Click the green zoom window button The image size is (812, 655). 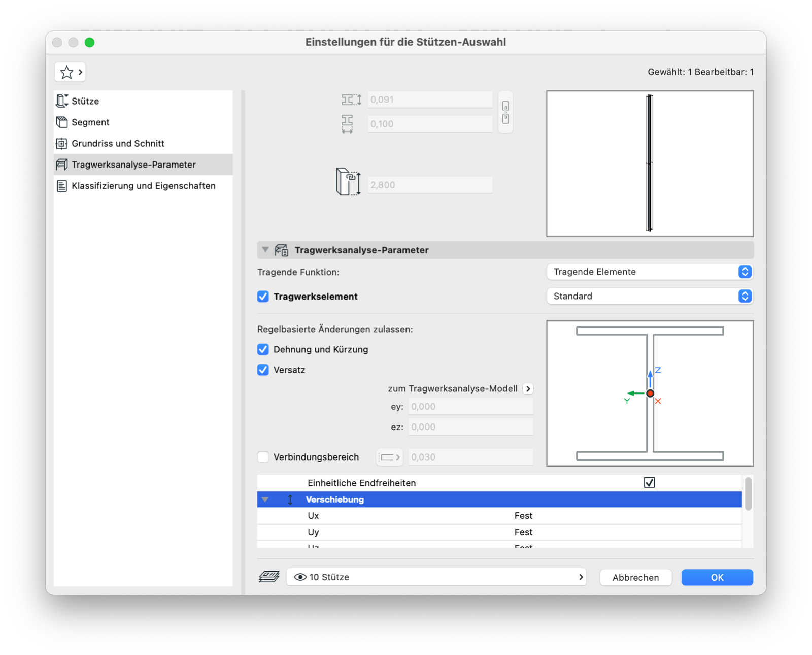[x=89, y=42]
